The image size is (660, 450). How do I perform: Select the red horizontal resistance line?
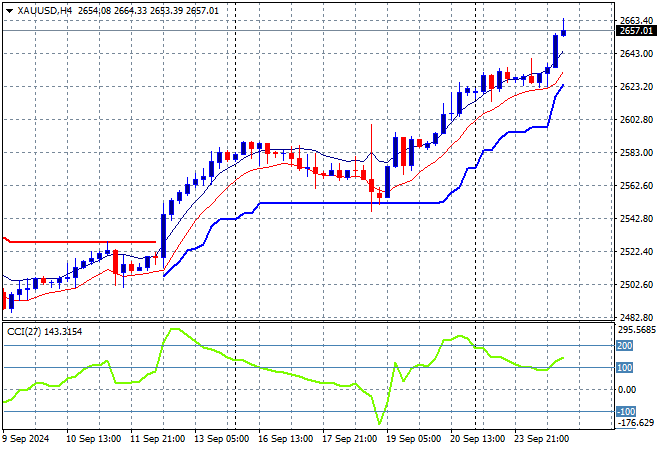pyautogui.click(x=80, y=242)
